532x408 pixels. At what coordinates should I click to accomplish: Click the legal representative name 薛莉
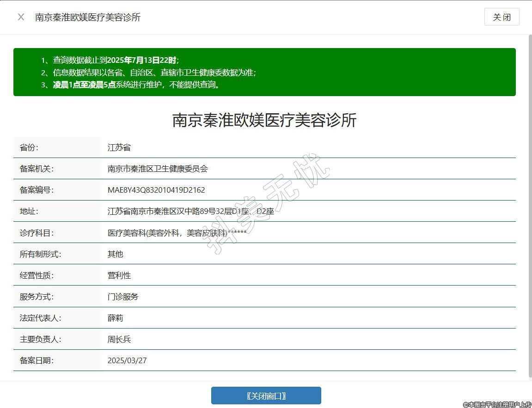(x=116, y=318)
